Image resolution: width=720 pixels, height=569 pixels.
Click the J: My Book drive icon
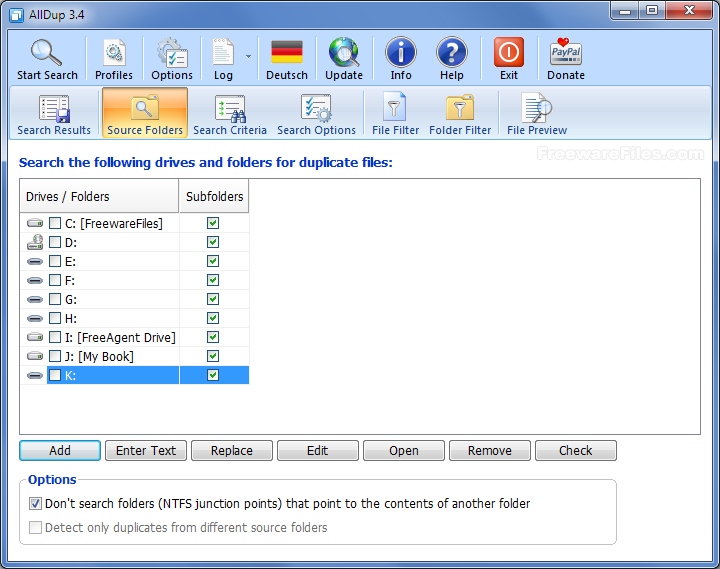click(x=35, y=356)
